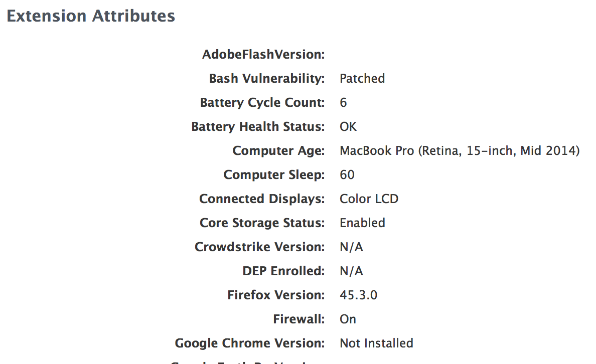Click the Battery Cycle Count label
The height and width of the screenshot is (364, 596).
click(x=262, y=103)
